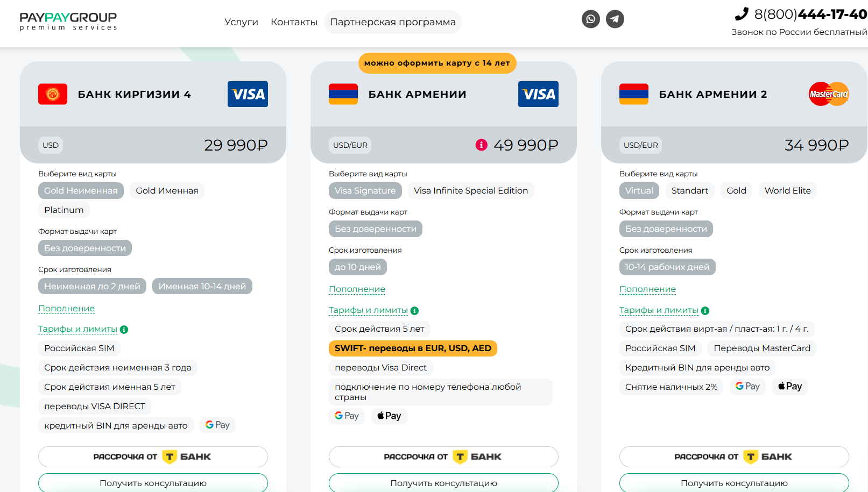Image resolution: width=868 pixels, height=492 pixels.
Task: Call the 8(800)444-17-40 phone number
Action: (809, 15)
